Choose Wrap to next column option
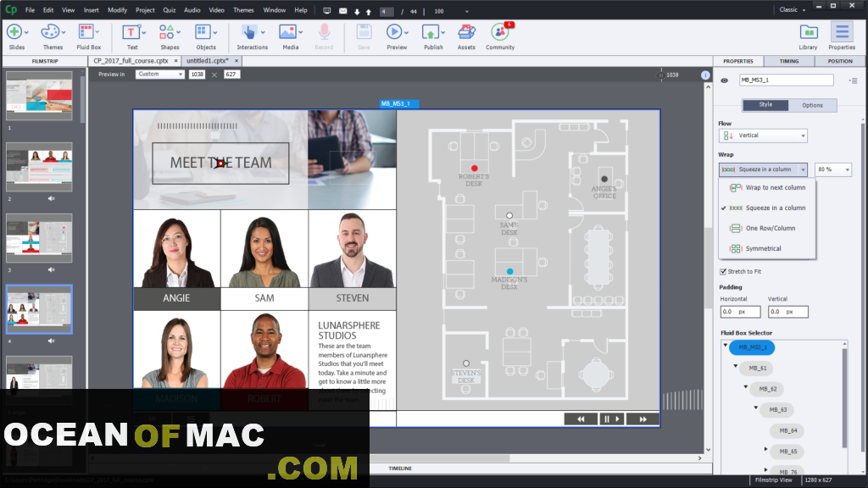 tap(767, 188)
